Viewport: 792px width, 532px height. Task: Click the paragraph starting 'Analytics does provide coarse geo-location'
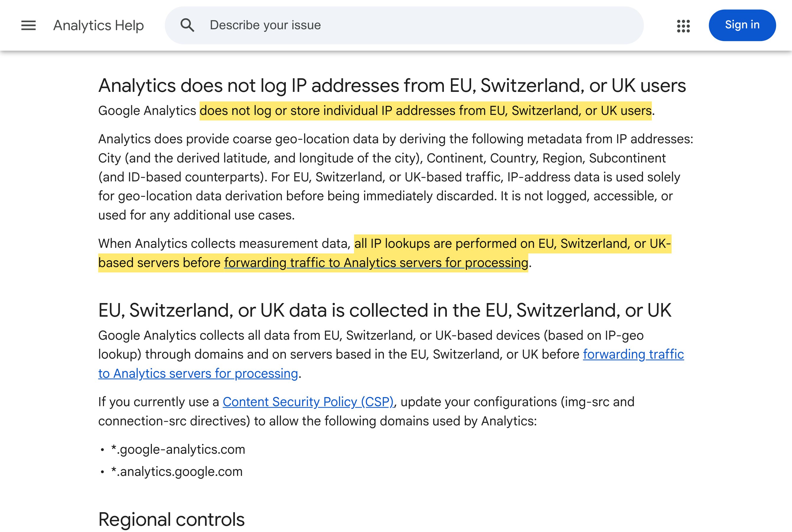pos(396,177)
